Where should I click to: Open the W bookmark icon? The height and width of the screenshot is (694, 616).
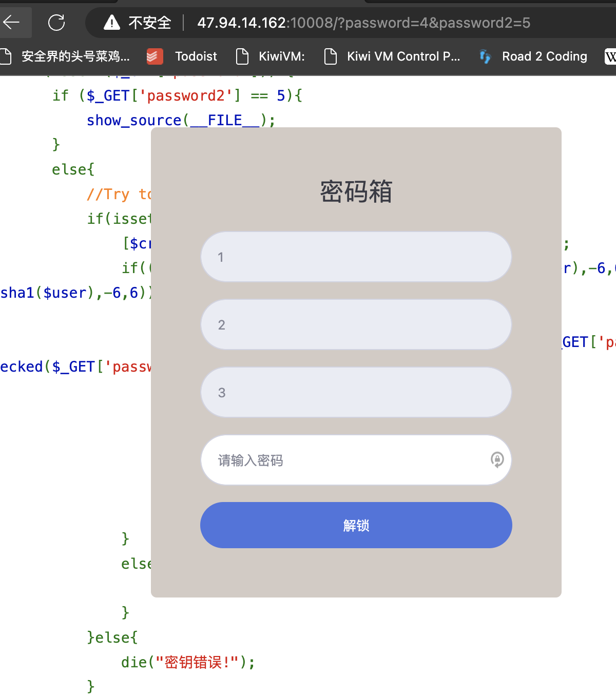click(610, 56)
